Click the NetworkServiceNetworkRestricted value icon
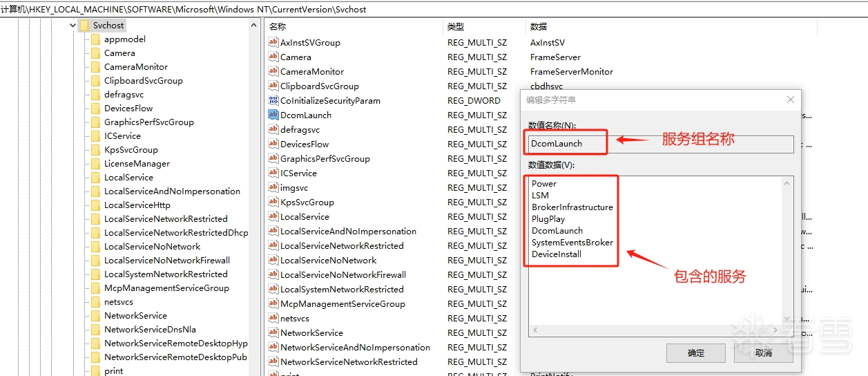868x376 pixels. (273, 361)
